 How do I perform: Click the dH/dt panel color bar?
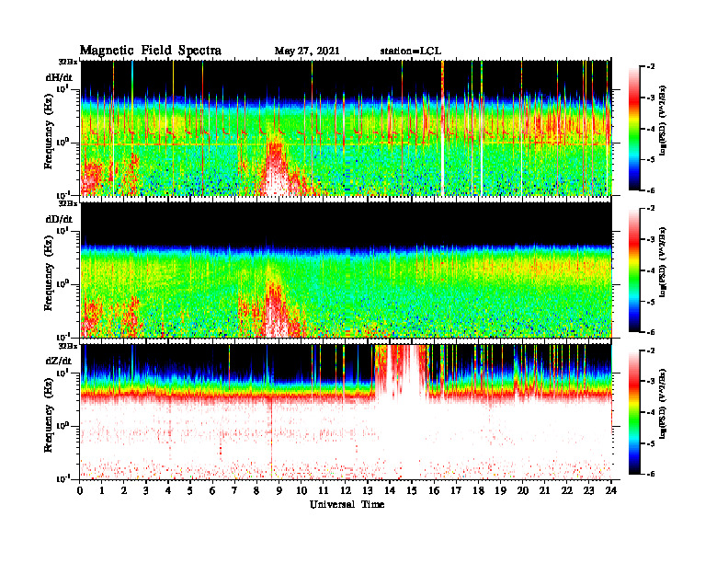pos(634,128)
